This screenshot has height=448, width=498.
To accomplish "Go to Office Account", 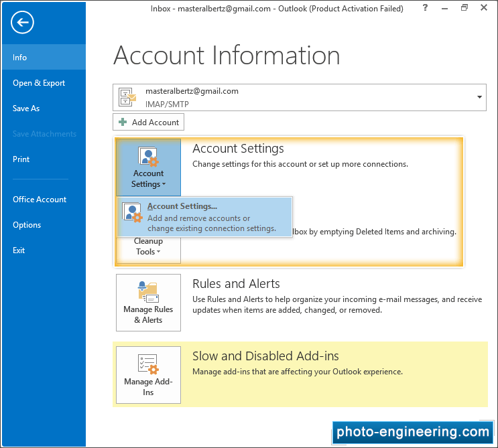I will tap(44, 200).
